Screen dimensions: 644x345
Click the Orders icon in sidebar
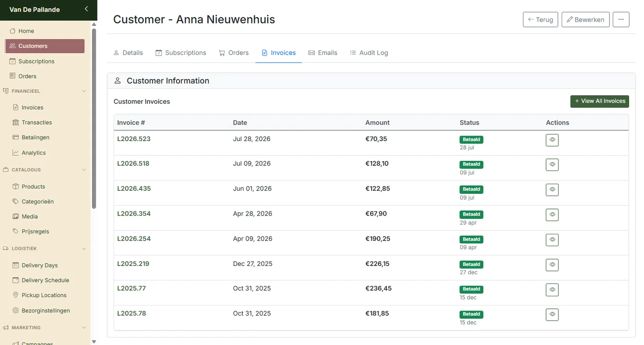tap(12, 76)
